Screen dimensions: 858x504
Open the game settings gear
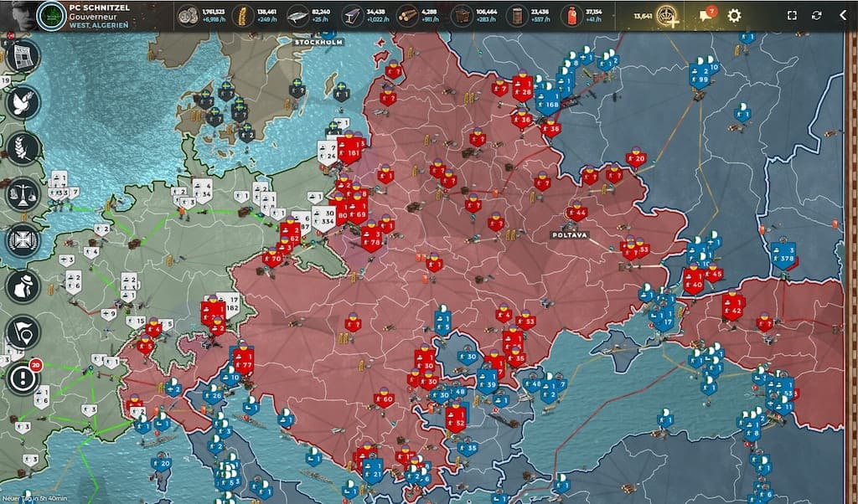[x=734, y=14]
